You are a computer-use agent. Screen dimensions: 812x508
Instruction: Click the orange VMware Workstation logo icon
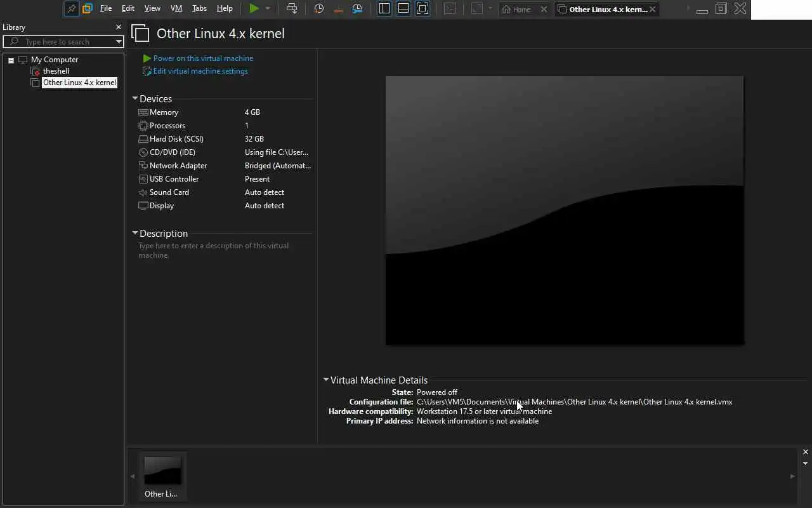point(88,9)
